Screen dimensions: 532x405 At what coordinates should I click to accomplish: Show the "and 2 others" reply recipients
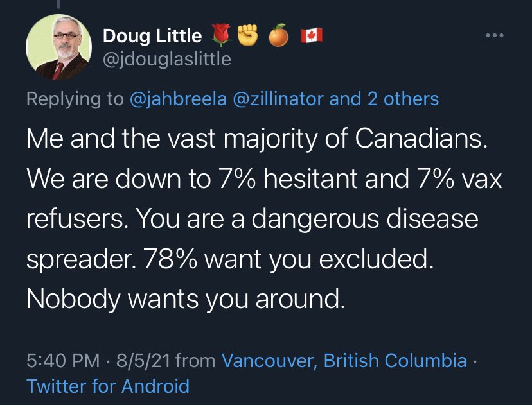coord(385,99)
